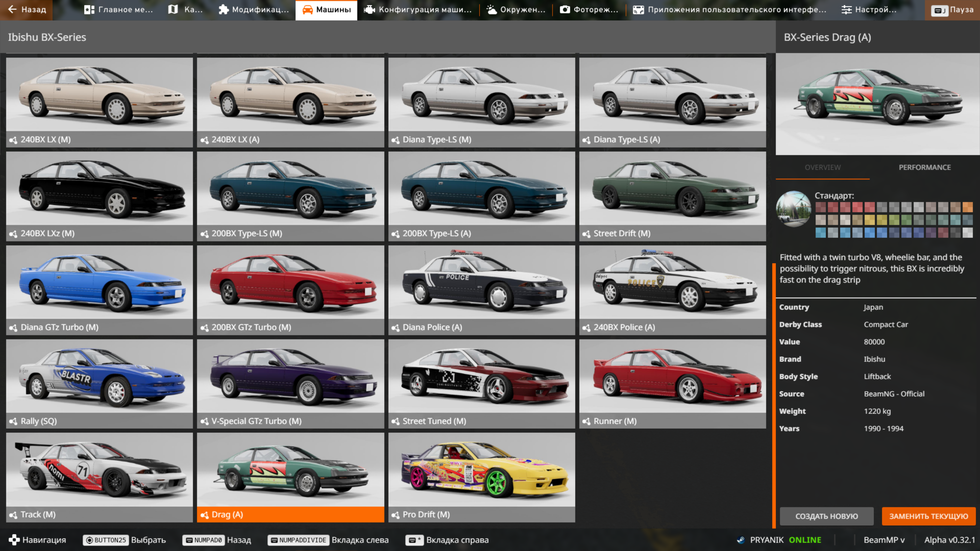The height and width of the screenshot is (551, 980).
Task: Click the ЗАМЕНИТЬ ТЕКУЩУЮ button
Action: point(928,516)
